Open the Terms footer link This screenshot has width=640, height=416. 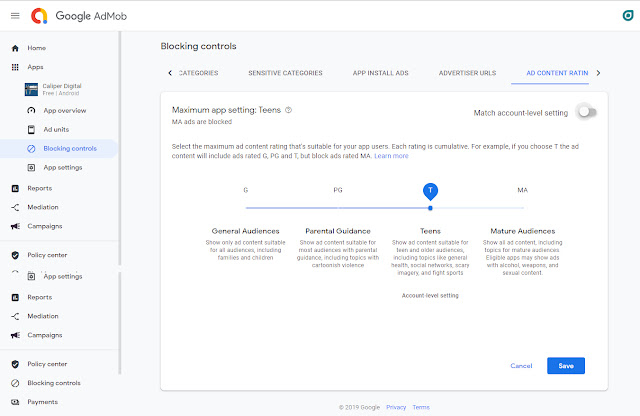click(x=421, y=407)
